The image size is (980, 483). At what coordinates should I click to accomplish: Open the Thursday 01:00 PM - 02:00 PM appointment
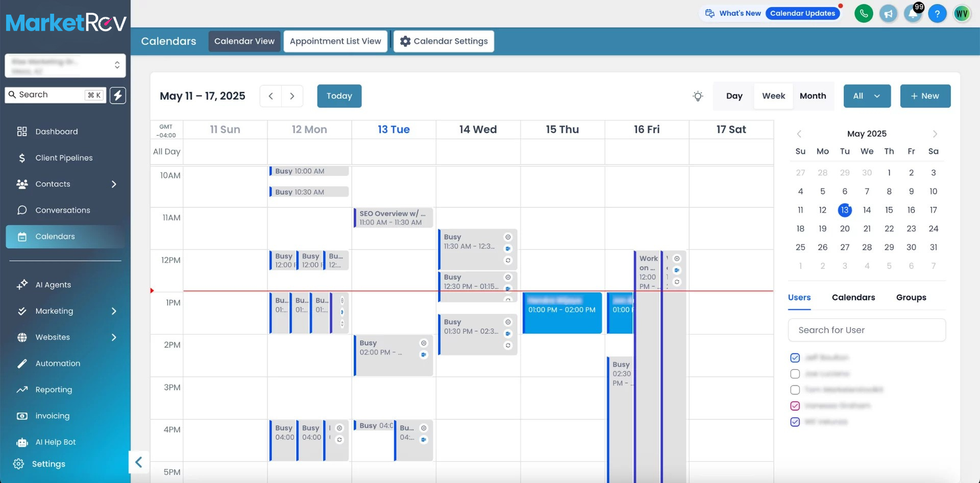coord(562,313)
